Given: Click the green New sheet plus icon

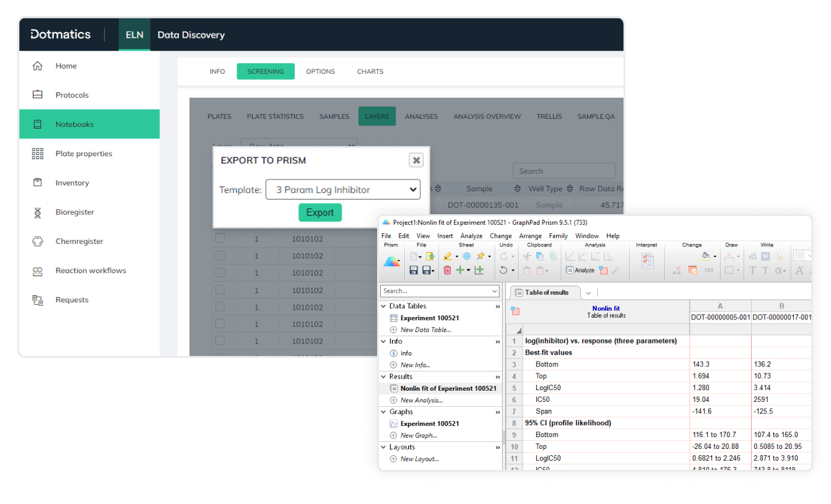Looking at the screenshot, I should pos(460,270).
